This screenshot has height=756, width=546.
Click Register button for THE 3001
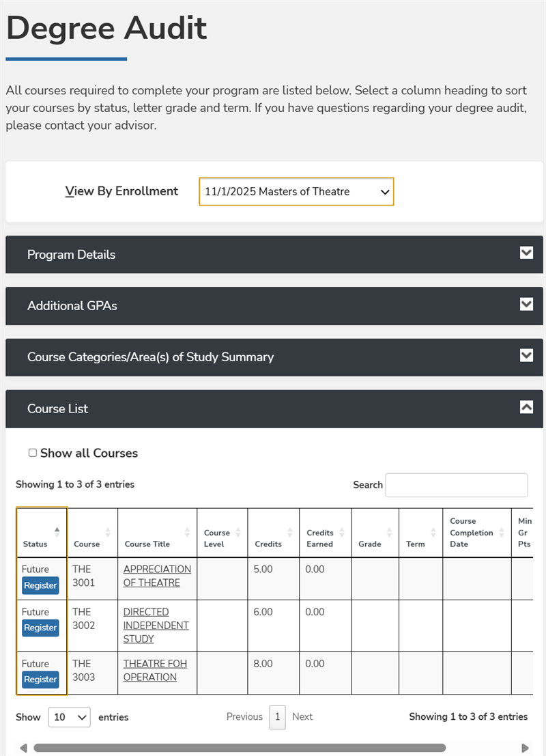[40, 585]
